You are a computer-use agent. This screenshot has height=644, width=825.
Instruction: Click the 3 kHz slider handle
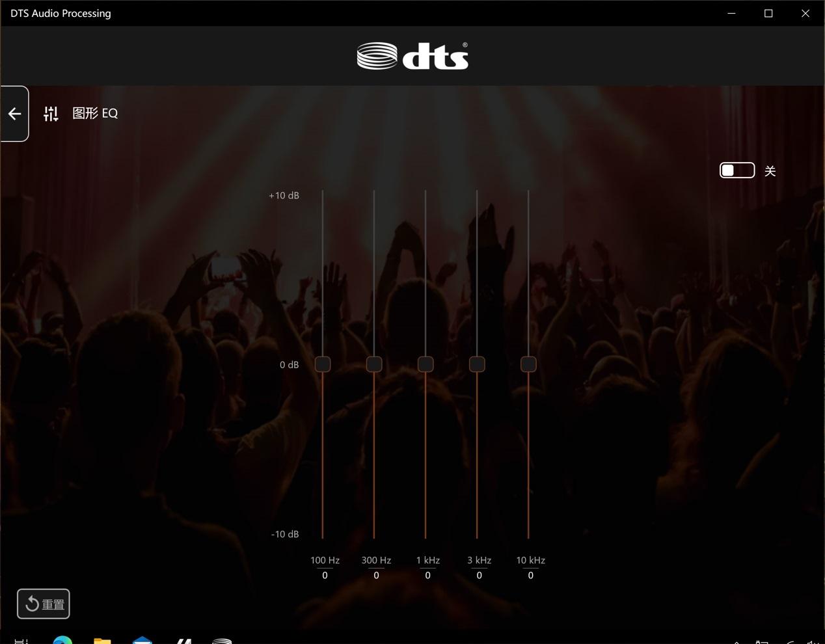pos(477,364)
